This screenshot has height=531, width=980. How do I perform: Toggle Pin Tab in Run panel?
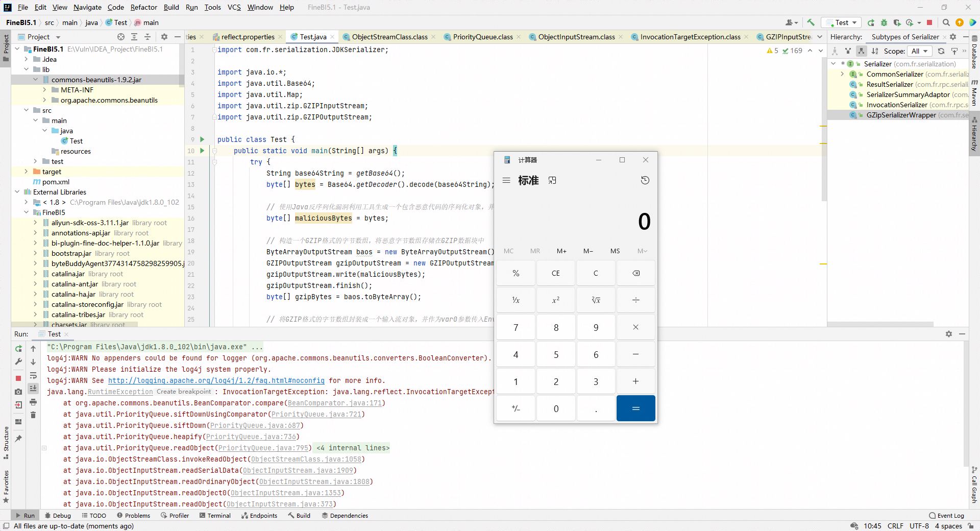tap(18, 438)
